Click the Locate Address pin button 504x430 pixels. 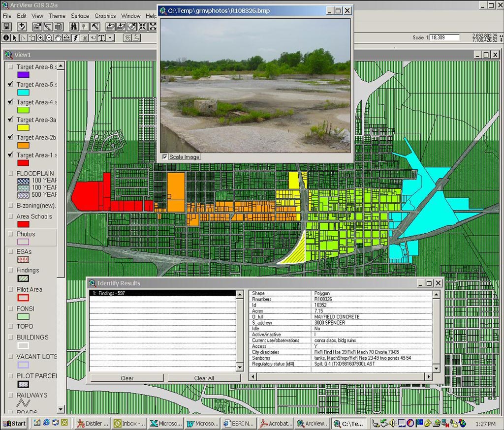[x=84, y=27]
